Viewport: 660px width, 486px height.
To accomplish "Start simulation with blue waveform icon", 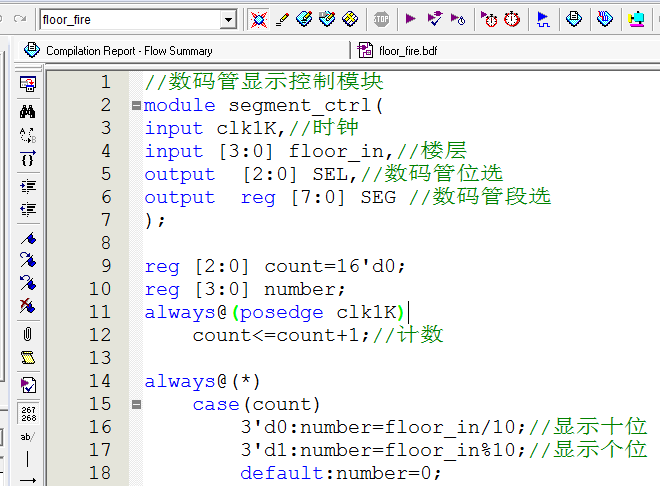I will [543, 19].
